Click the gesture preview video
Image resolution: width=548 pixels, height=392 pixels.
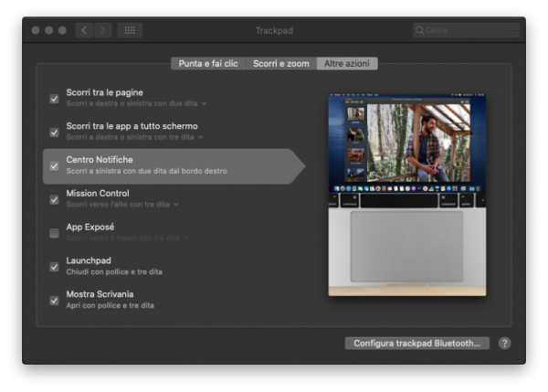point(407,196)
